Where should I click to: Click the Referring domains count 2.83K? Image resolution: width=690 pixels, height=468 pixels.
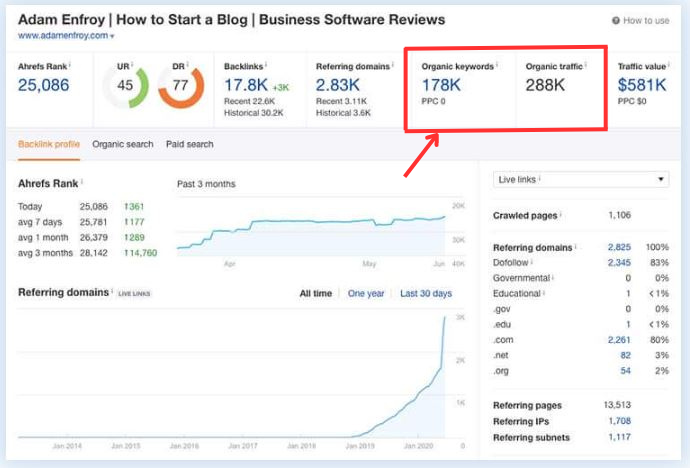coord(338,85)
